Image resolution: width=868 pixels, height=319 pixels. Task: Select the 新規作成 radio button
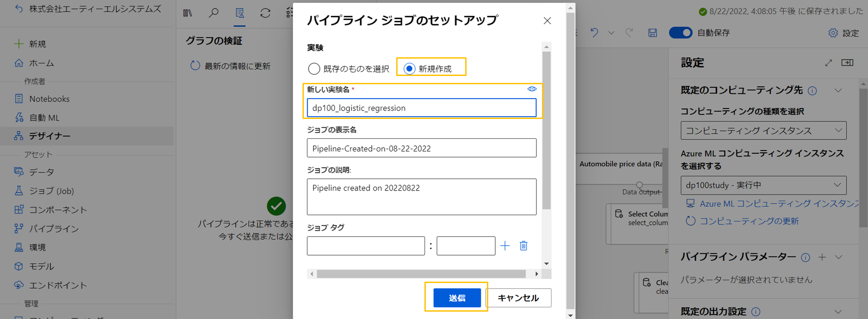tap(409, 69)
